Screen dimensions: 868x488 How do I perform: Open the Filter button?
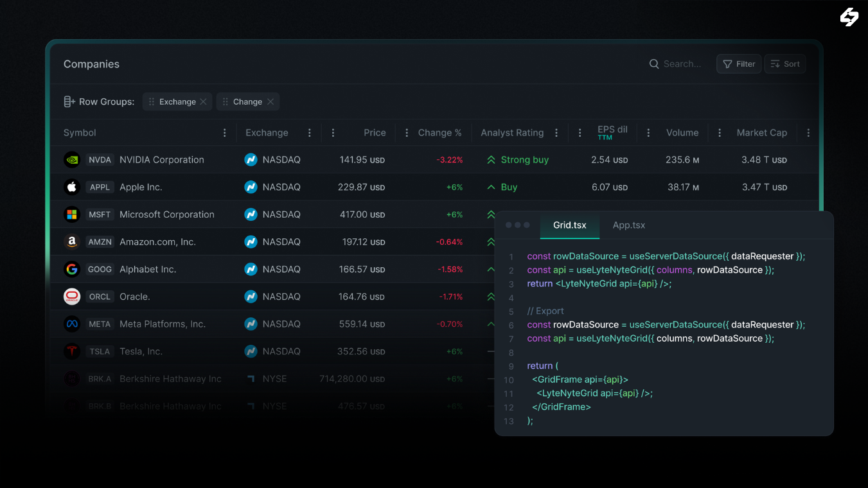[739, 64]
